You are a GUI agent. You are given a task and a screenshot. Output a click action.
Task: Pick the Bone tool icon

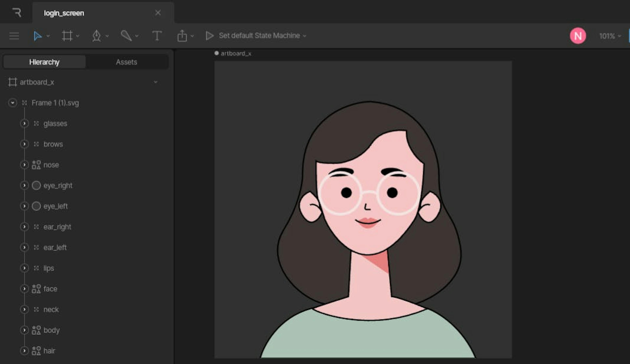click(126, 36)
